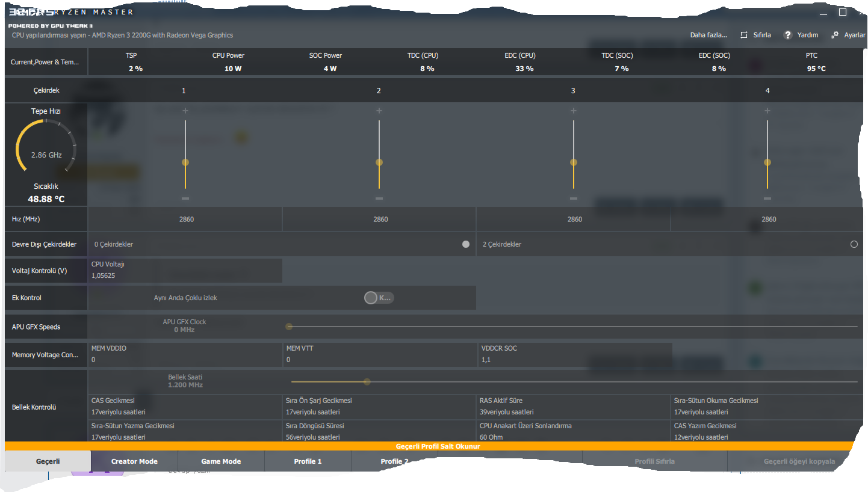868x492 pixels.
Task: Click the core 1 speed slider handle
Action: (185, 162)
